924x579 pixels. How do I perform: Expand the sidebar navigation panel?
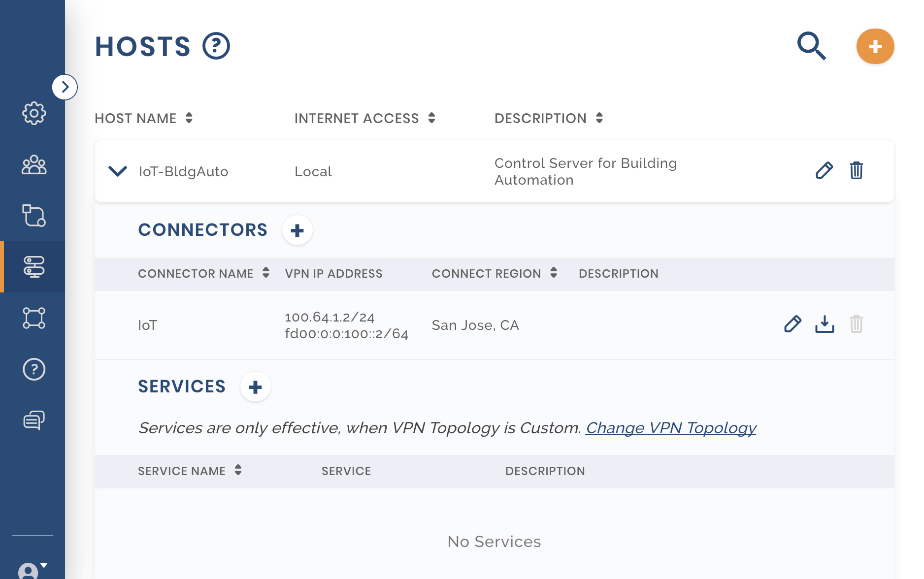pos(65,87)
